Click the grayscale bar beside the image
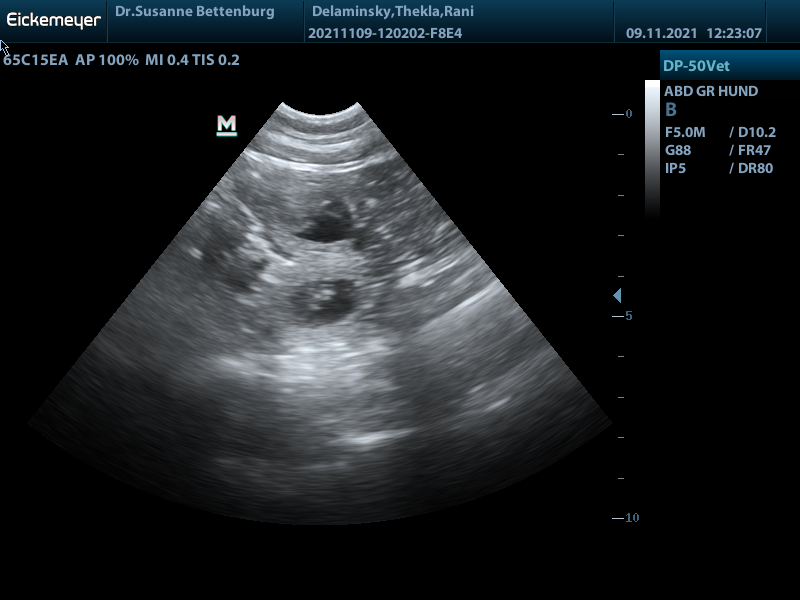The image size is (800, 600). point(652,148)
